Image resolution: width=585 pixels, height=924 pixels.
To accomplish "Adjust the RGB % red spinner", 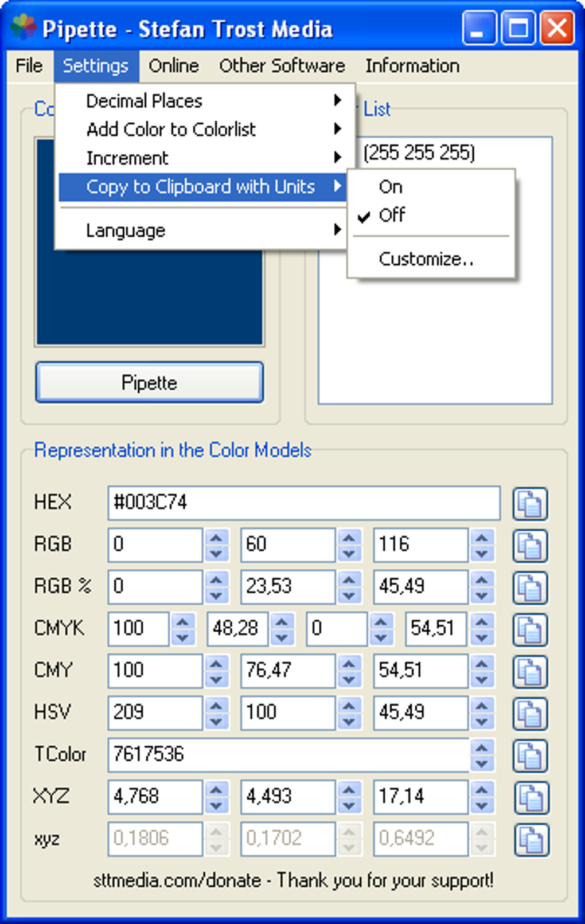I will pyautogui.click(x=216, y=587).
